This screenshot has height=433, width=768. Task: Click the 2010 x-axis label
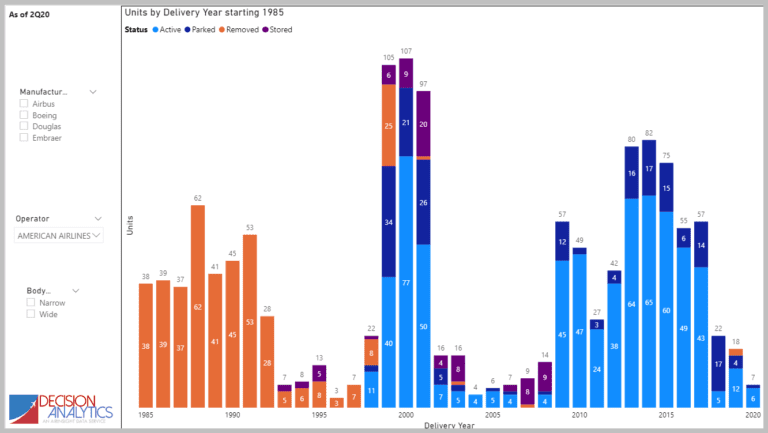point(579,415)
